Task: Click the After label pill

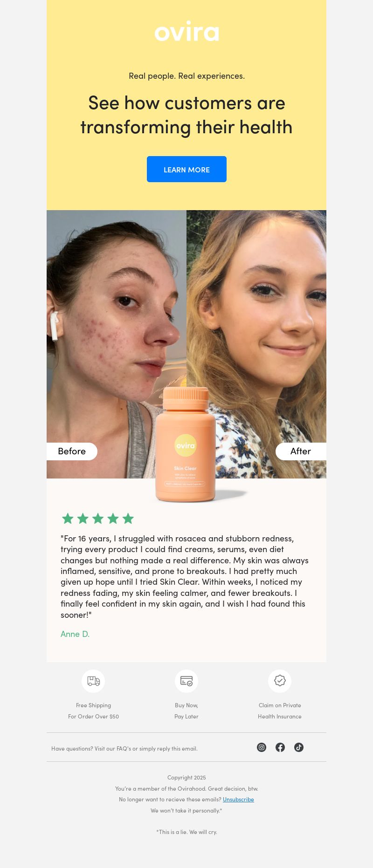Action: [x=301, y=451]
